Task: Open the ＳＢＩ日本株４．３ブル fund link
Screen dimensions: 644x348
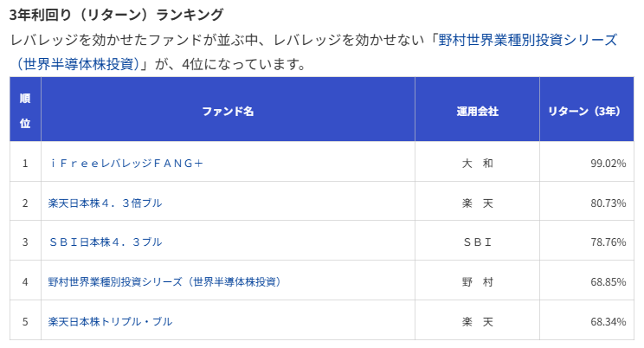Action: [x=105, y=242]
